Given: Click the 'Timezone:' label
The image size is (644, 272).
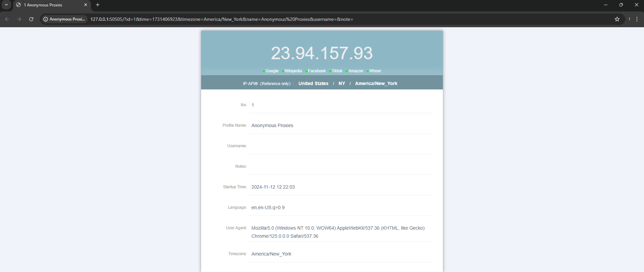Looking at the screenshot, I should click(x=238, y=254).
